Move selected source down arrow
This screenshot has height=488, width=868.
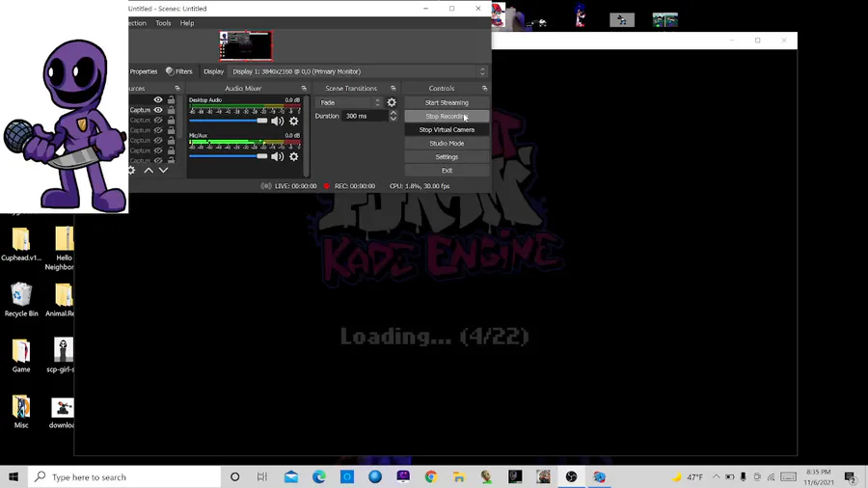pos(163,171)
